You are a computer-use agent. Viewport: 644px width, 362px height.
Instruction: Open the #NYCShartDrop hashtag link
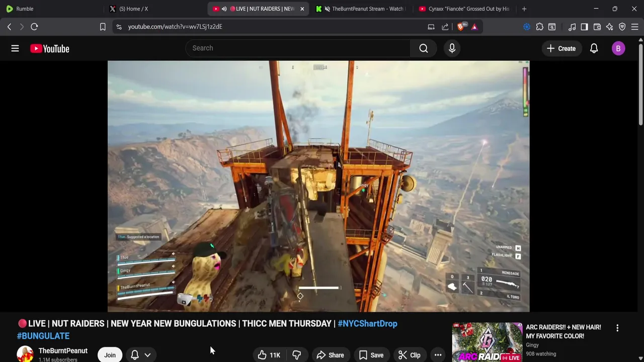click(367, 323)
